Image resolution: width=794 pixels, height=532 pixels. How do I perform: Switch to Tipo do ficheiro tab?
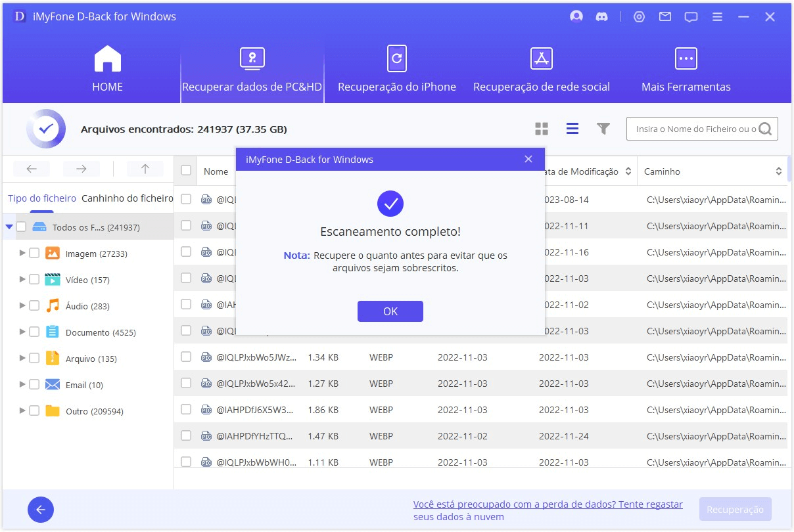tap(42, 198)
